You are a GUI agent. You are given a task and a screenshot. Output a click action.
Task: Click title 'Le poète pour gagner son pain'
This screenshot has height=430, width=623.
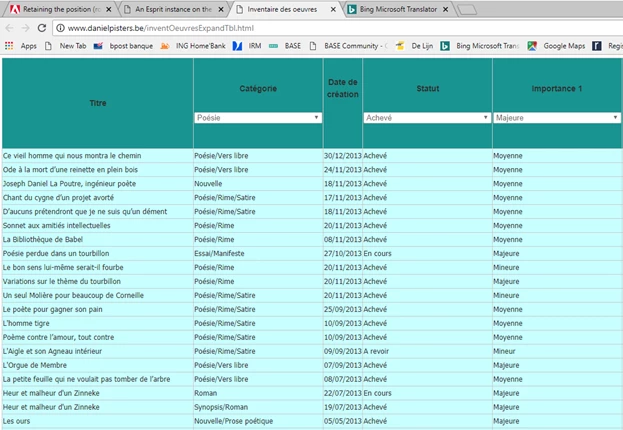pos(52,309)
